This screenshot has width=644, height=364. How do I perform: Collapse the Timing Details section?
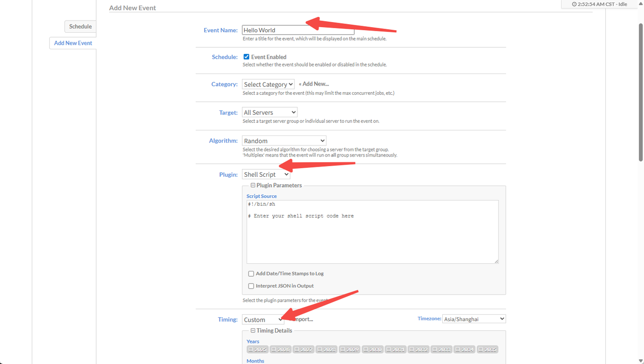[253, 331]
